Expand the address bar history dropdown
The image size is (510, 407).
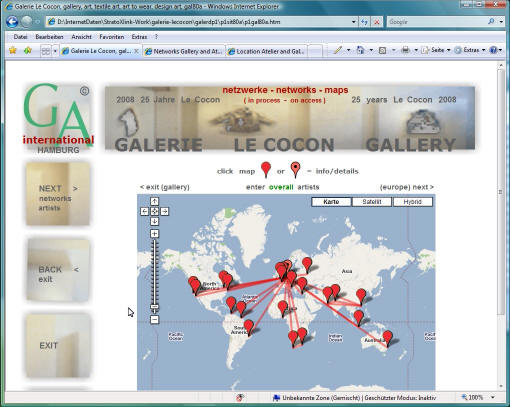354,22
